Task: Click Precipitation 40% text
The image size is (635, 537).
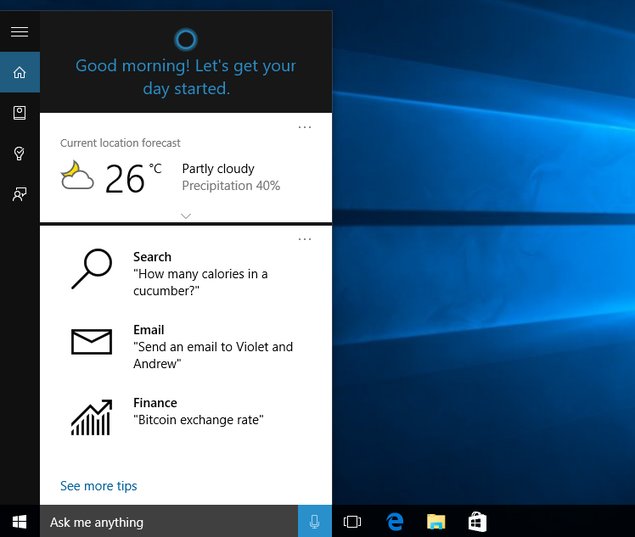Action: click(231, 185)
